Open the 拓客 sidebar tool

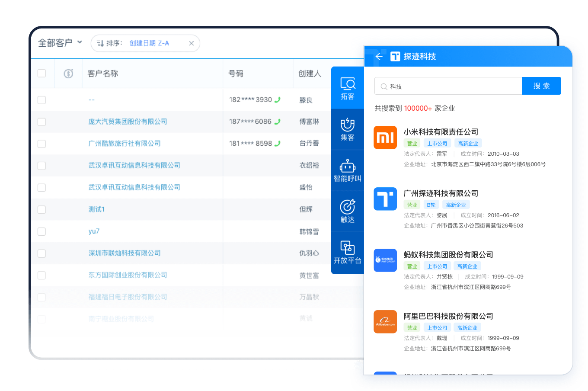pyautogui.click(x=348, y=88)
